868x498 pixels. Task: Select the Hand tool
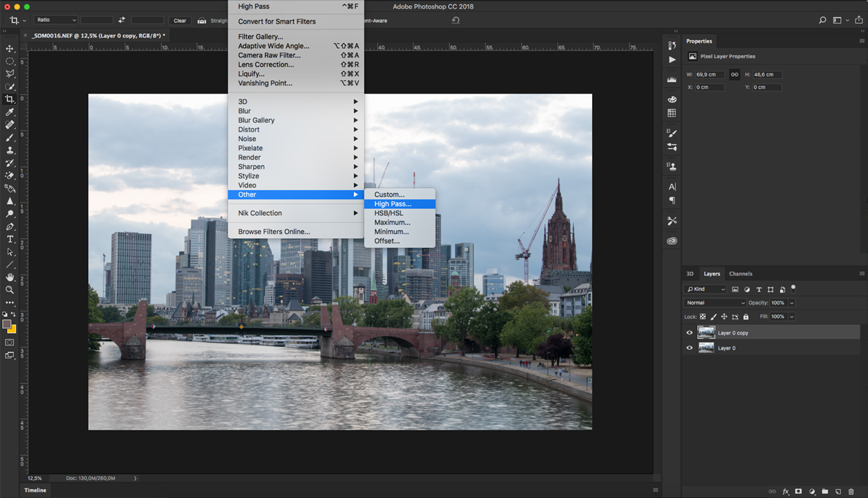[x=10, y=277]
